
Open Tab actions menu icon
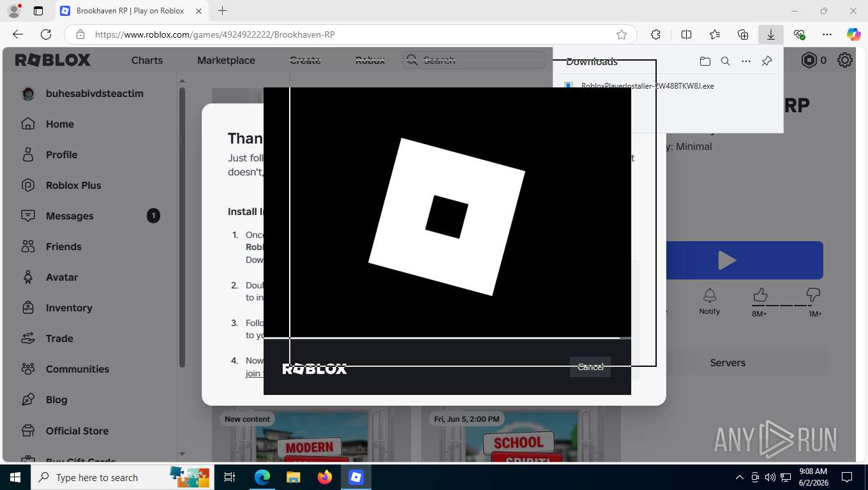(x=38, y=11)
